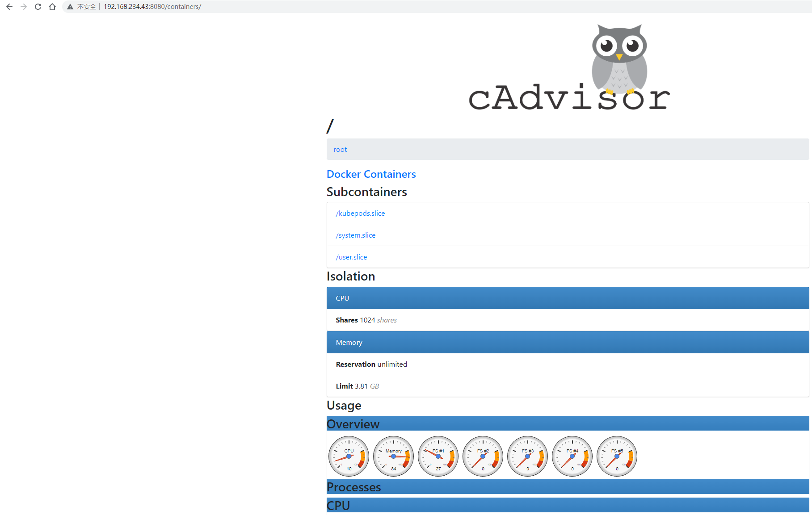Click the Usage heading
Viewport: 812px width, 515px height.
pyautogui.click(x=344, y=406)
